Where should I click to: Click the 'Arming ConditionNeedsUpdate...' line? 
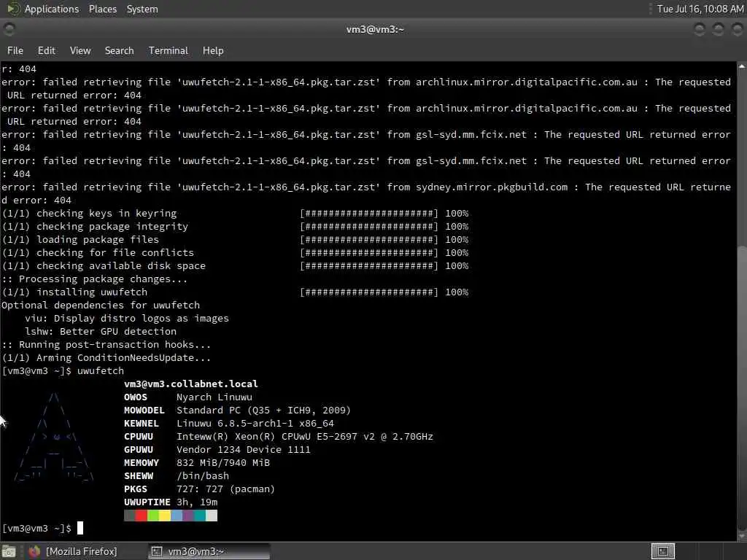tap(107, 357)
